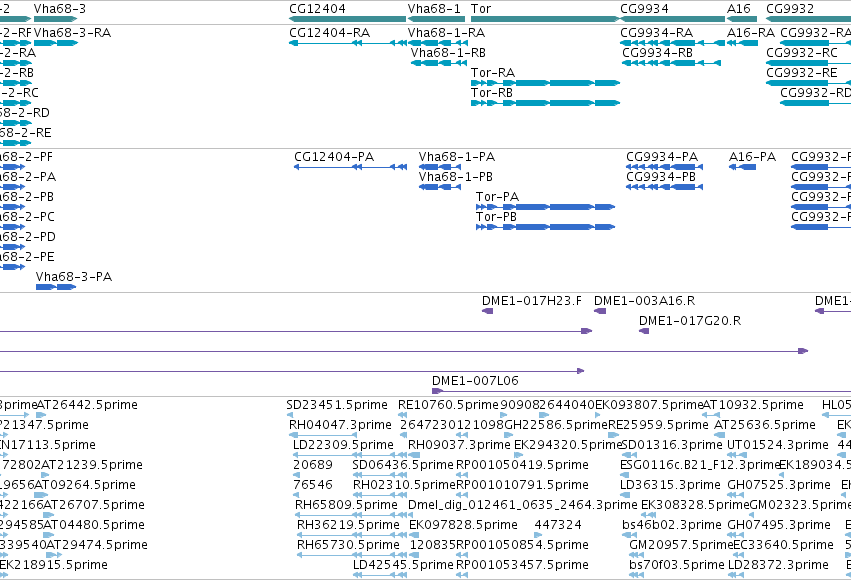Image resolution: width=851 pixels, height=580 pixels.
Task: Select the Vha68-3-RA transcript glyph
Action: (x=56, y=43)
